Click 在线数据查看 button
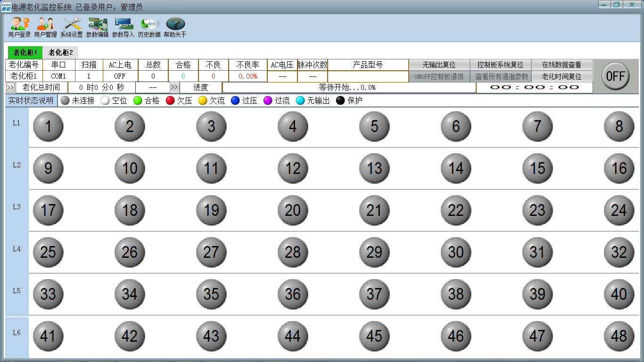The width and height of the screenshot is (644, 362). (561, 65)
